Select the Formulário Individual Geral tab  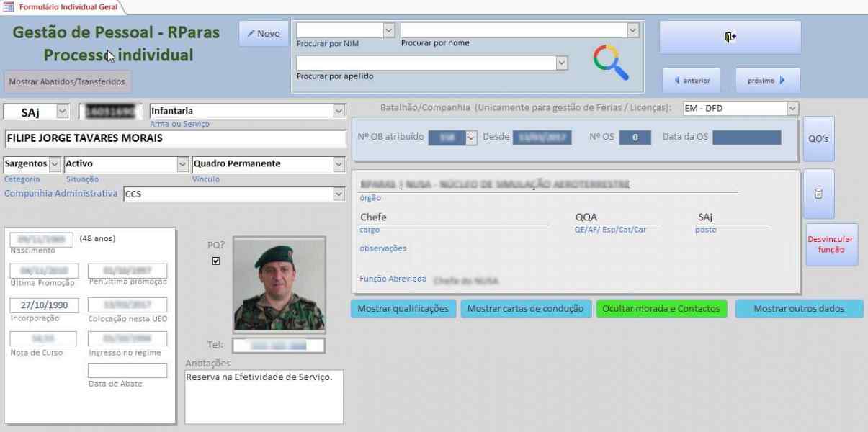tap(63, 7)
